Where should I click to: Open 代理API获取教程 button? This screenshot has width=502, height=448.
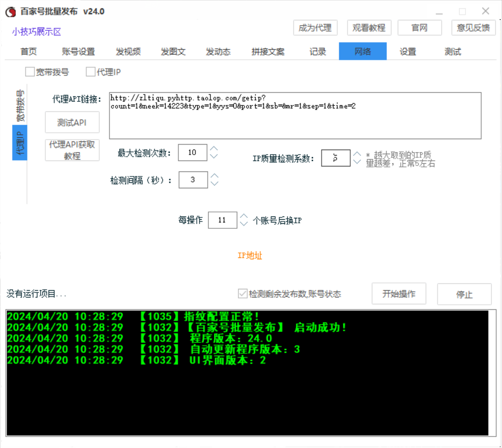coord(72,150)
